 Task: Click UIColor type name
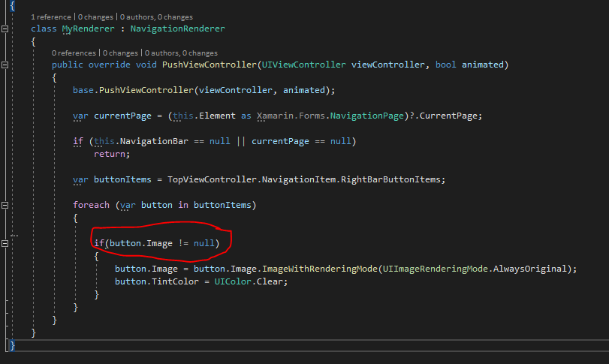click(233, 281)
